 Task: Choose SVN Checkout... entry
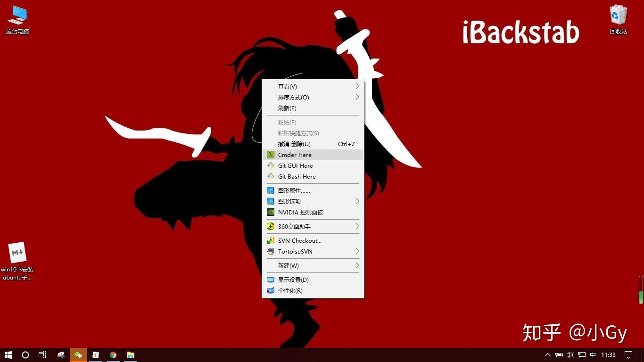click(x=313, y=240)
